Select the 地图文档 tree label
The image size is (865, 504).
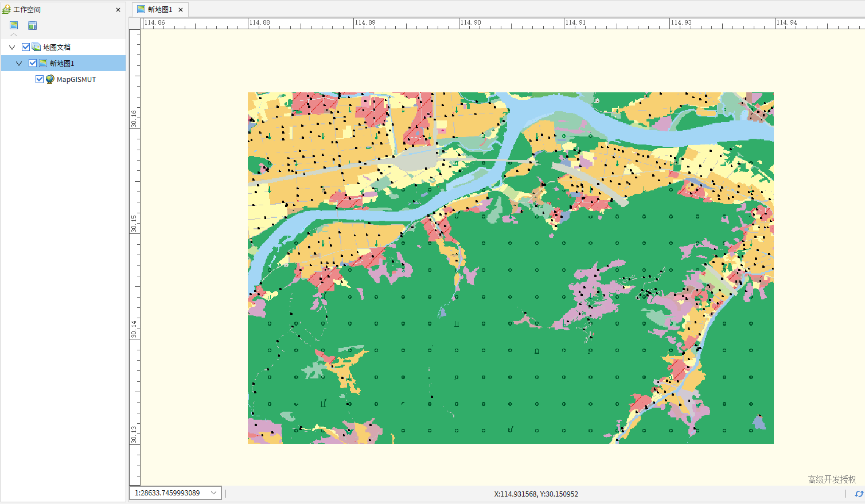(x=57, y=47)
